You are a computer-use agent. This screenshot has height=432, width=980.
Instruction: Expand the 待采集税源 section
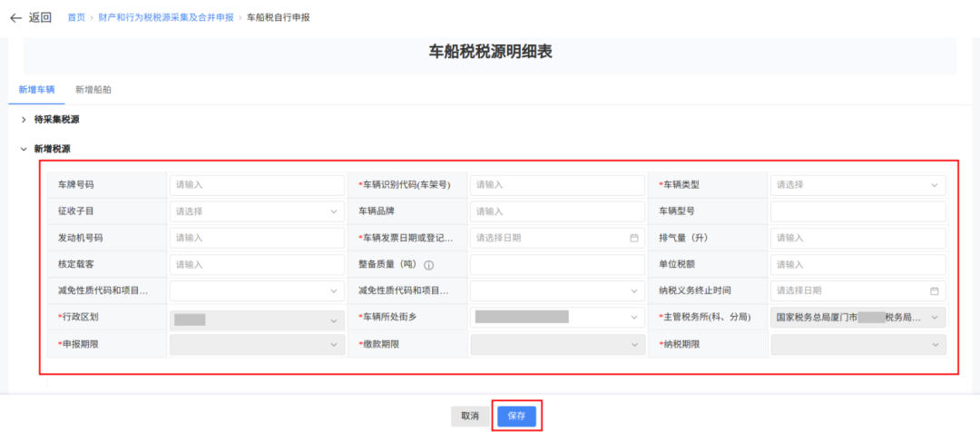(24, 119)
